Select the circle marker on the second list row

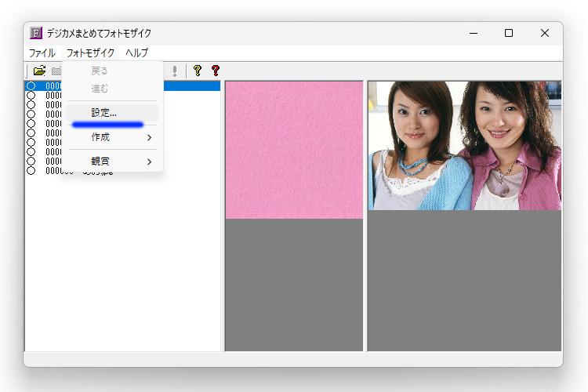(31, 95)
